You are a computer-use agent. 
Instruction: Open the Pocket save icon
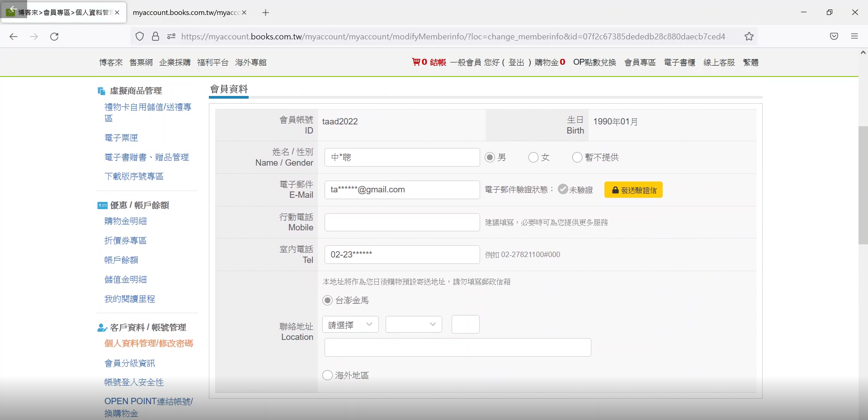(x=834, y=37)
